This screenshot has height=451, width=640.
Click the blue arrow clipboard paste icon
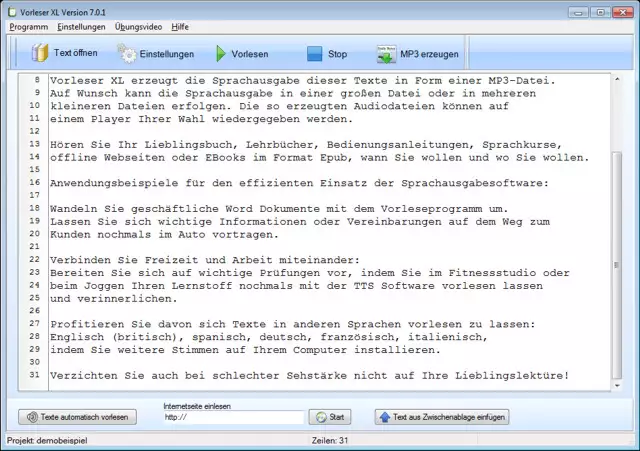pos(384,417)
